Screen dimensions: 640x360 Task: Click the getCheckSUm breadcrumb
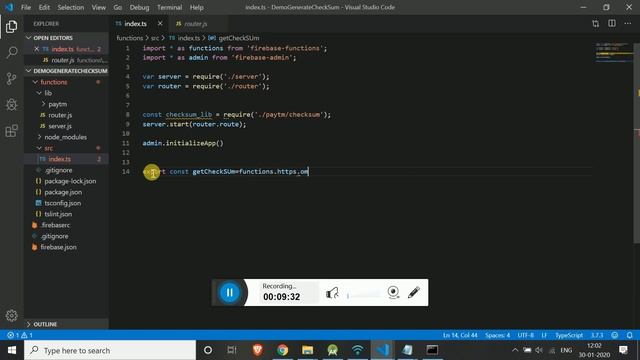pos(239,38)
